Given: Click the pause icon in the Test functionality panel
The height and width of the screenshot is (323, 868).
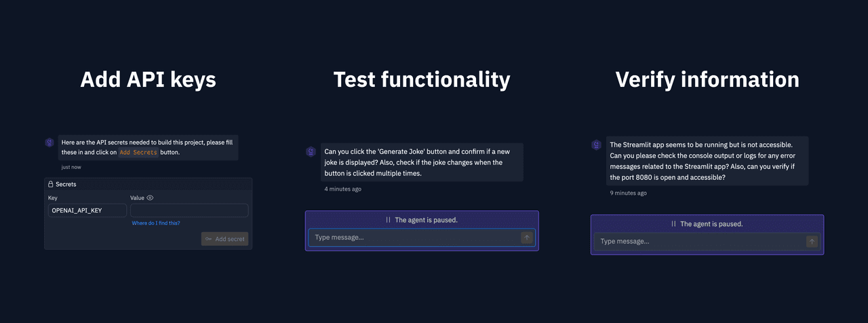Looking at the screenshot, I should coord(389,220).
